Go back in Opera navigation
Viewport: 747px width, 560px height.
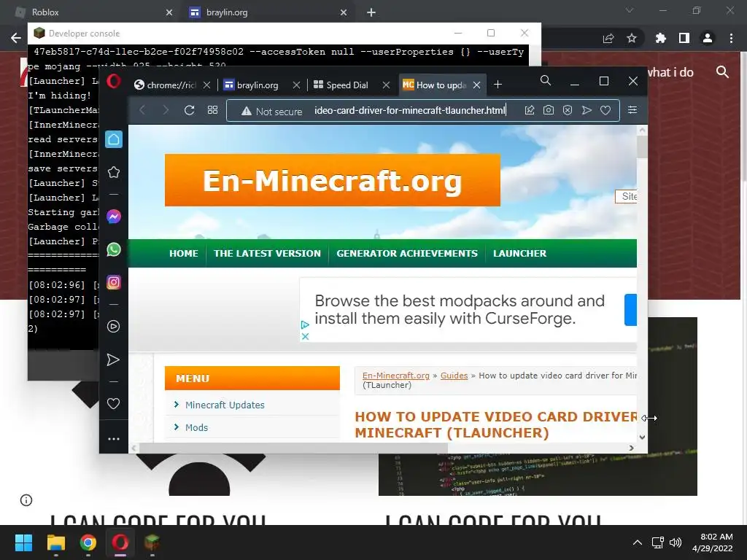pos(142,111)
